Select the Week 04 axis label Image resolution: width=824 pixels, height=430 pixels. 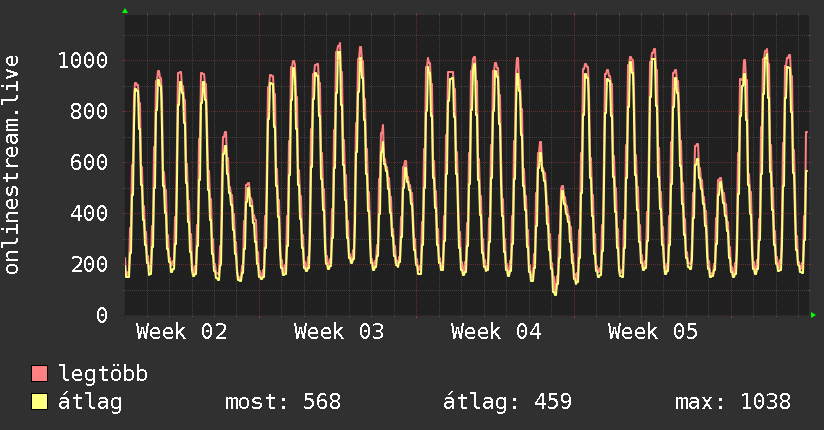pos(496,332)
